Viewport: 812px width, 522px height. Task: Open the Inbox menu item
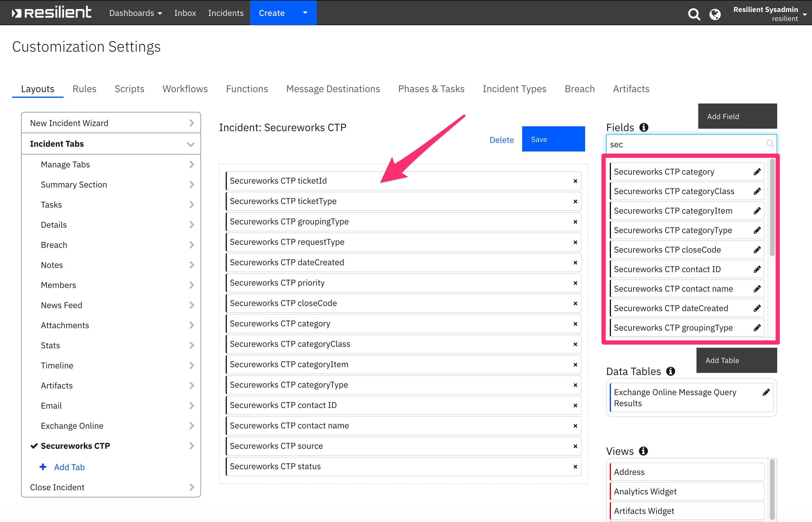185,13
